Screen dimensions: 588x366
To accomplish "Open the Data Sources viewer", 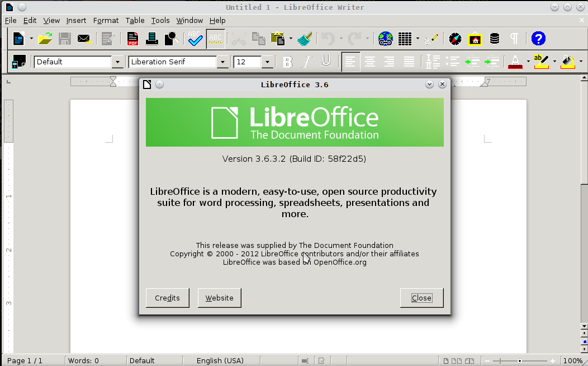I will (494, 39).
